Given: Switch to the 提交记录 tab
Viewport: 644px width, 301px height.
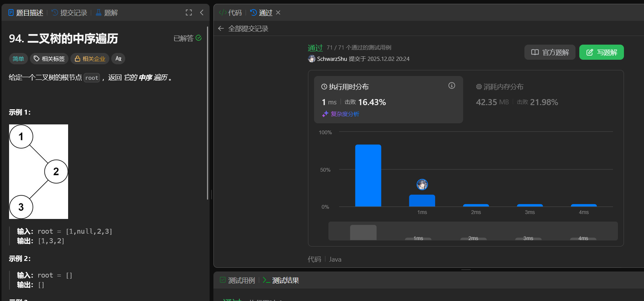Looking at the screenshot, I should coord(69,12).
